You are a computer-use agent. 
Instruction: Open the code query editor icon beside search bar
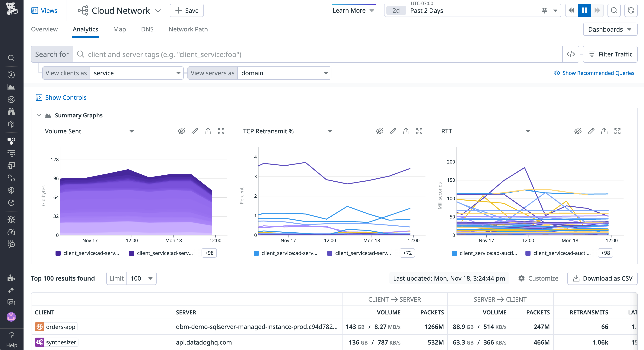[571, 54]
